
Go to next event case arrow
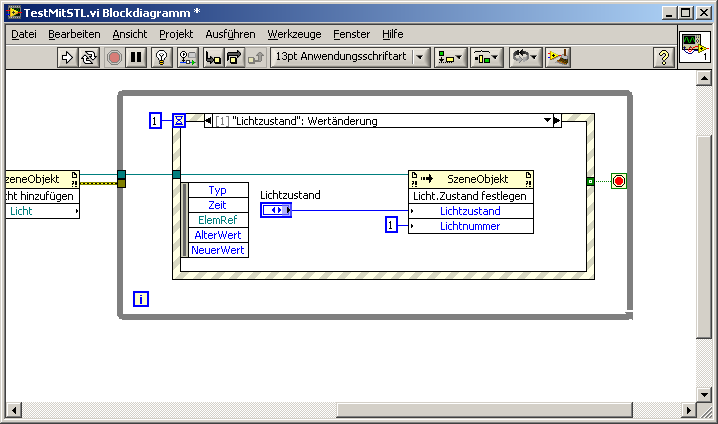point(557,121)
